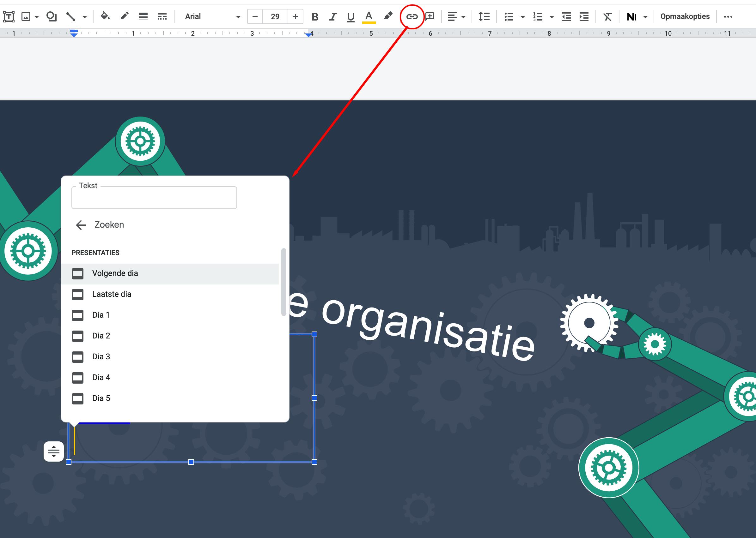Open the Arial font dropdown

212,16
